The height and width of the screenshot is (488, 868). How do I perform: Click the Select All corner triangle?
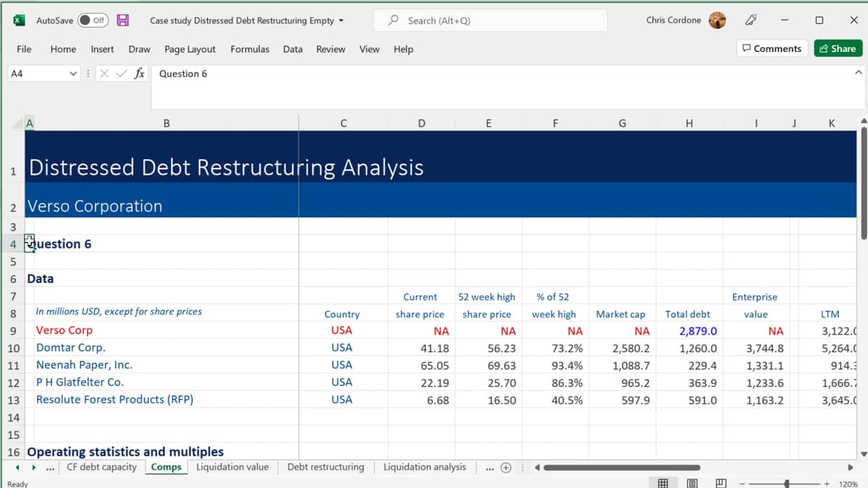click(17, 123)
